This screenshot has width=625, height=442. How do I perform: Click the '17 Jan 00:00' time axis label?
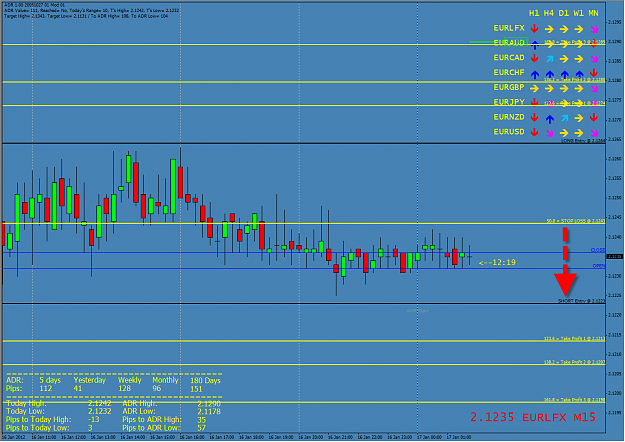click(x=429, y=437)
